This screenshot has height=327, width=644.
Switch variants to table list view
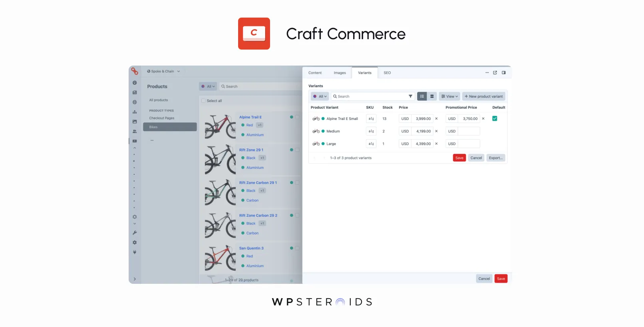(422, 96)
